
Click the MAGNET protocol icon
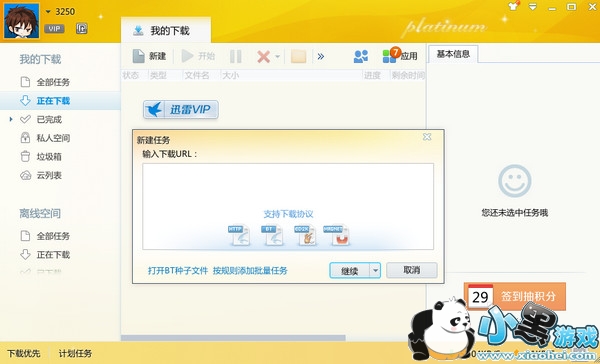point(337,235)
